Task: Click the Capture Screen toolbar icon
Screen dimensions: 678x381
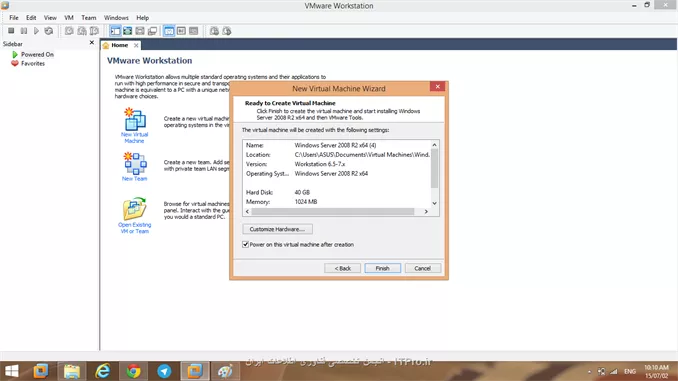Action: click(214, 31)
